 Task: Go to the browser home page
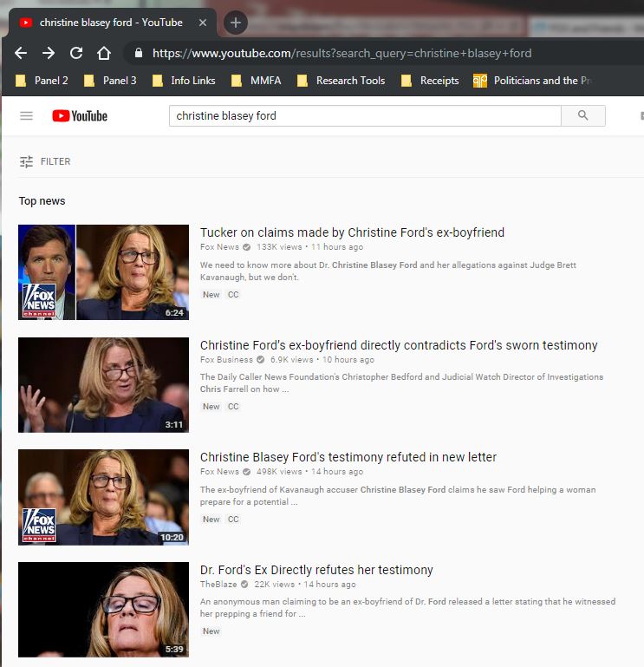pyautogui.click(x=104, y=53)
